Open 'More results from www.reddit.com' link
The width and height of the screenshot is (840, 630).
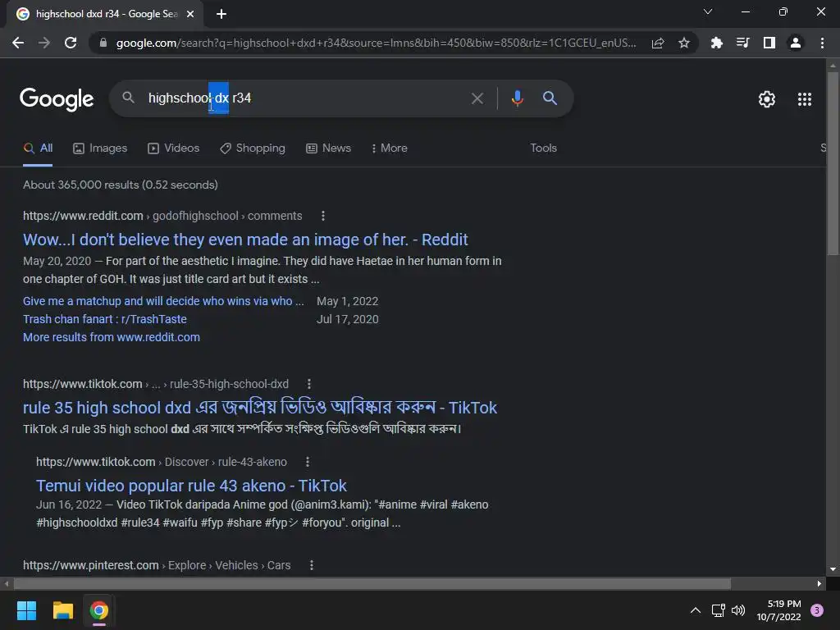point(112,337)
